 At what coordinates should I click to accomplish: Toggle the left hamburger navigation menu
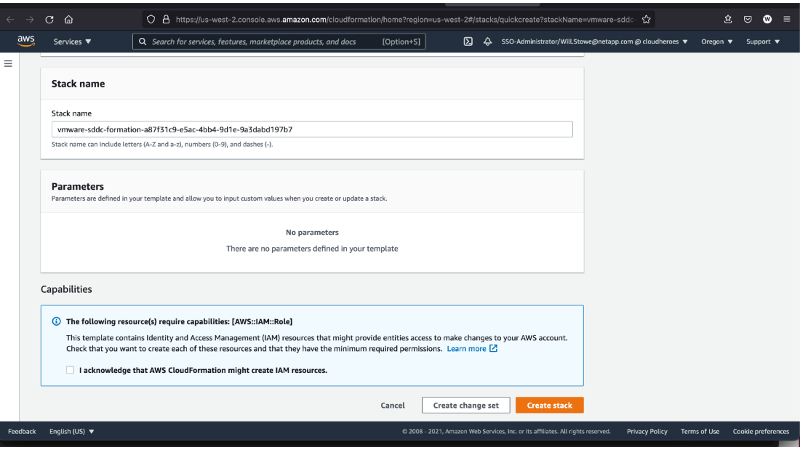coord(9,64)
